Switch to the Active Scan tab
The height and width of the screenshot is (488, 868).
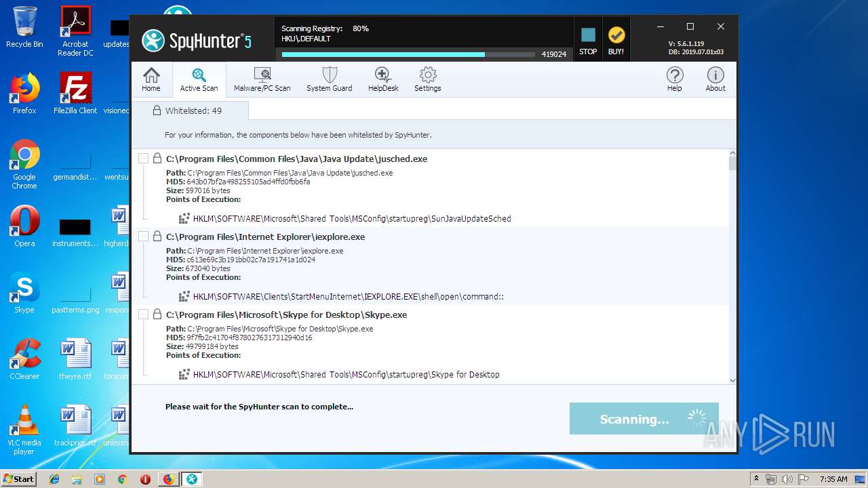coord(199,79)
